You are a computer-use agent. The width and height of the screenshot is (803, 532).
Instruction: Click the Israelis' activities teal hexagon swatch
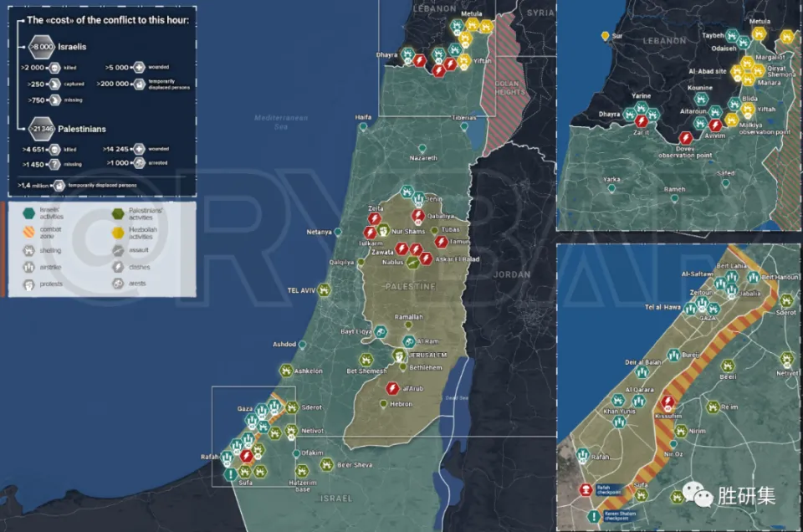(x=29, y=215)
